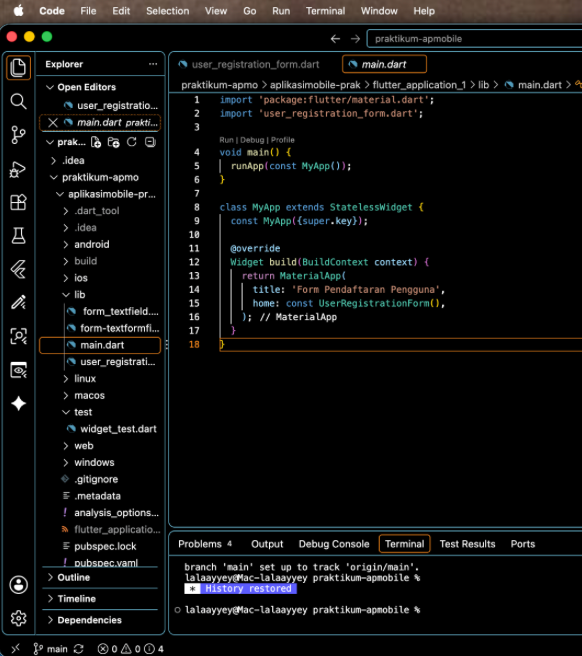Click the Profile code lens above main()
Image resolution: width=582 pixels, height=656 pixels.
[x=282, y=140]
